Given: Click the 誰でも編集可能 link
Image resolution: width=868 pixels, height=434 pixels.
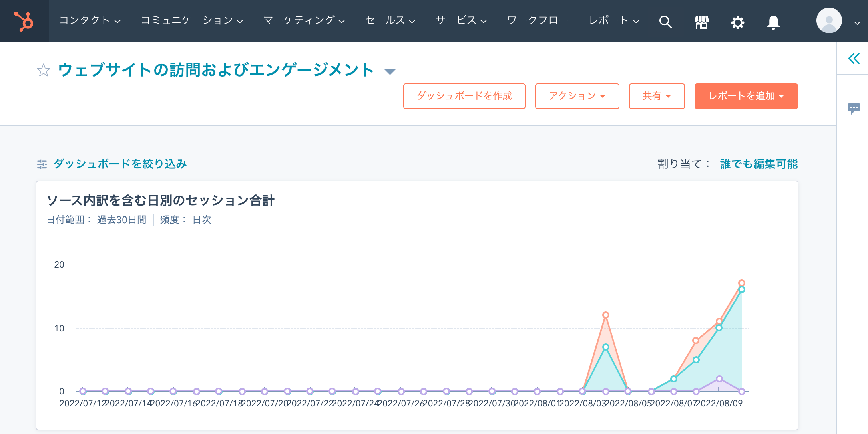Looking at the screenshot, I should pyautogui.click(x=759, y=164).
